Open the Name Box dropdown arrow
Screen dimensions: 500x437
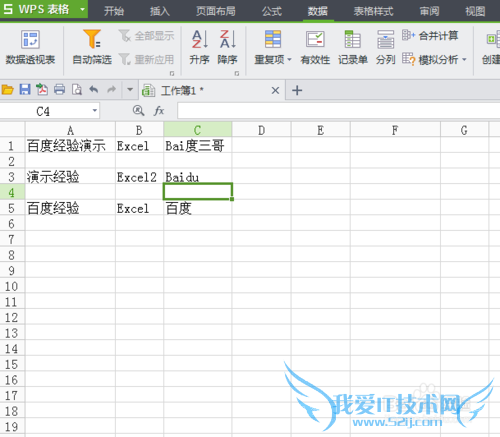coord(95,111)
